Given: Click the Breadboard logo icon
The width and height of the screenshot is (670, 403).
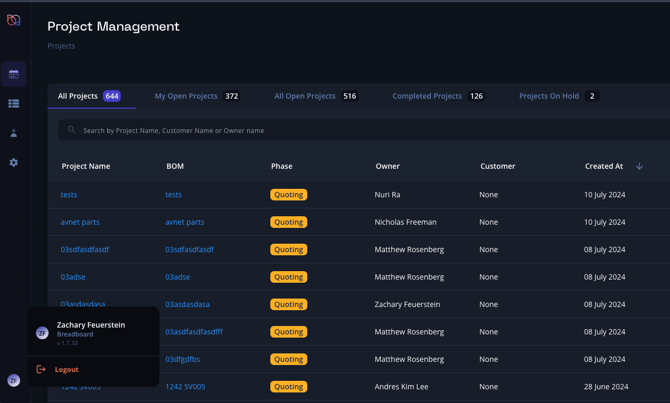Looking at the screenshot, I should (x=14, y=20).
